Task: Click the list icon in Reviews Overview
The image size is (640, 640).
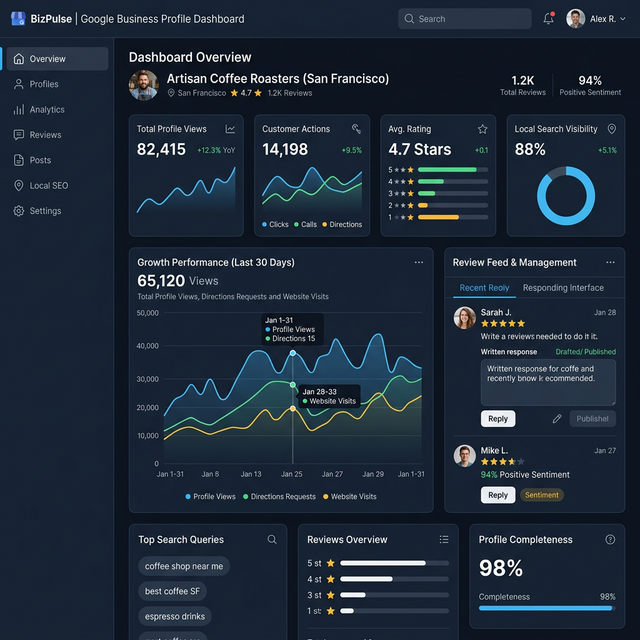Action: (444, 540)
